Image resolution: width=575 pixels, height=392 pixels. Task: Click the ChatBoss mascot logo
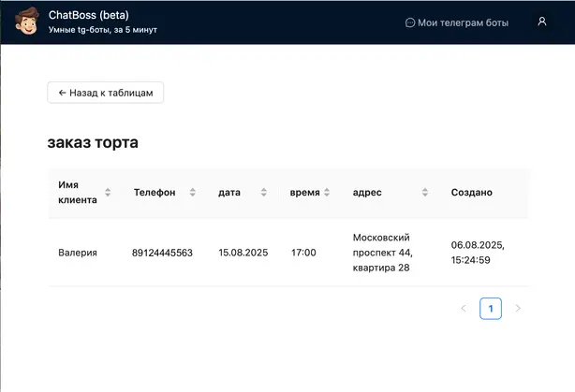coord(27,22)
